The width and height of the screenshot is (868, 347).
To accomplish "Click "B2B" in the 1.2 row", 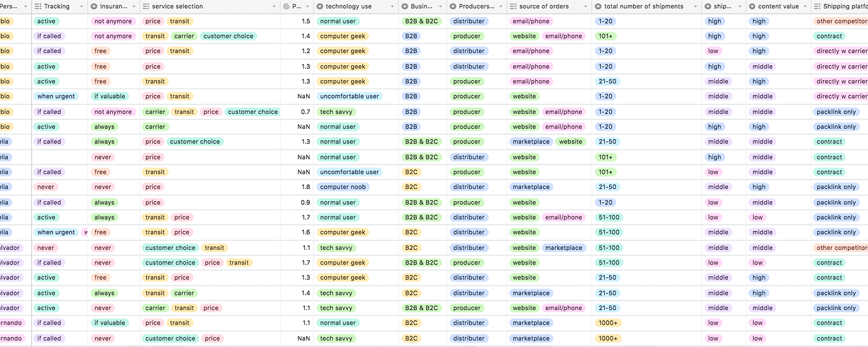I will pyautogui.click(x=411, y=51).
